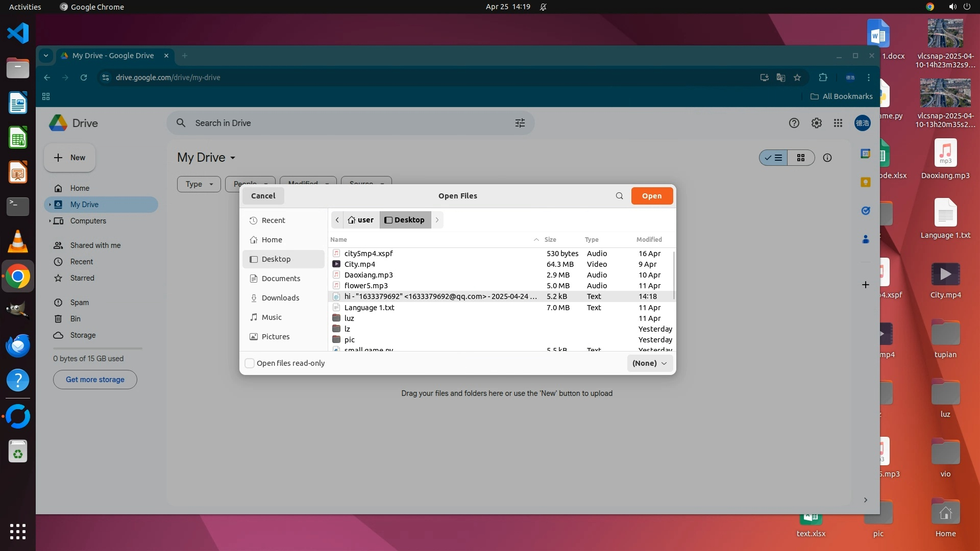
Task: Expand the My Drive title dropdown
Action: (x=233, y=158)
